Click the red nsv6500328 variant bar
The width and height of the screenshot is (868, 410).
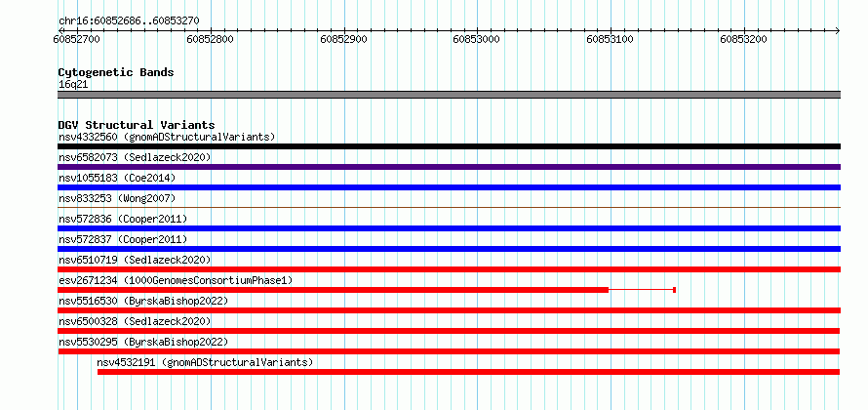coord(449,331)
